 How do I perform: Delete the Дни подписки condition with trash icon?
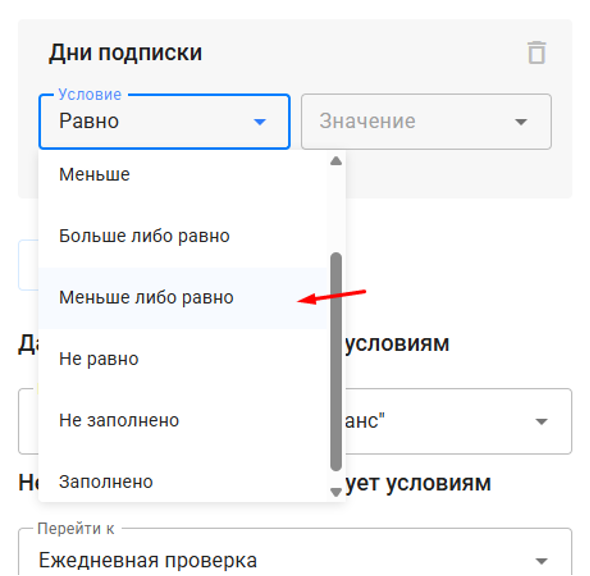click(x=537, y=53)
